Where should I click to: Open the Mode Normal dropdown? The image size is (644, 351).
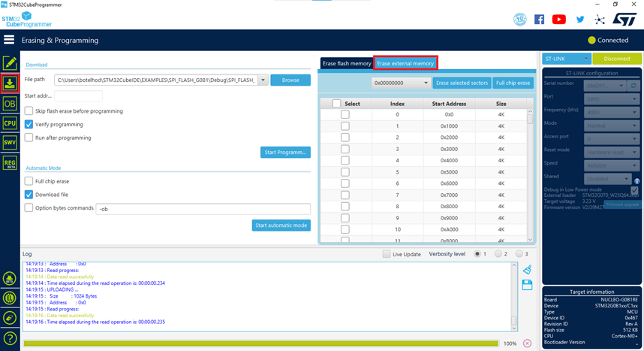(611, 126)
